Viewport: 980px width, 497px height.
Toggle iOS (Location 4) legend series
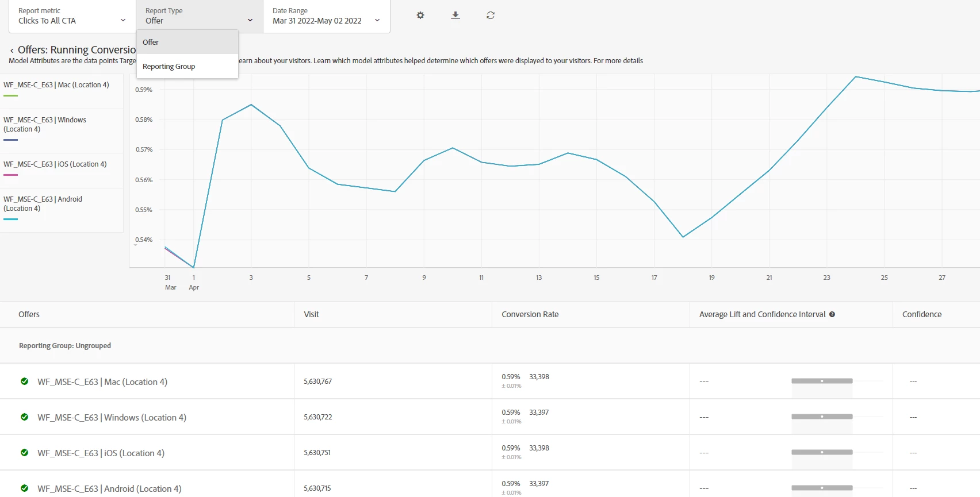coord(61,171)
